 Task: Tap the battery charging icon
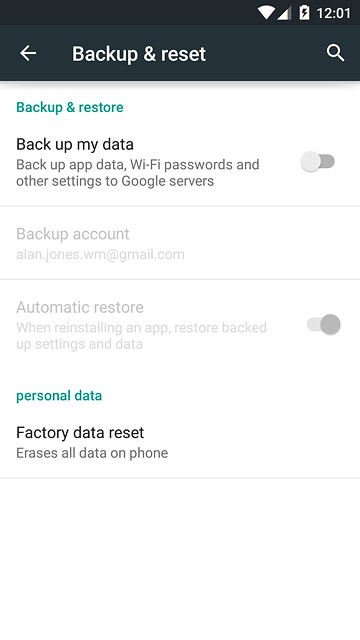tap(304, 13)
